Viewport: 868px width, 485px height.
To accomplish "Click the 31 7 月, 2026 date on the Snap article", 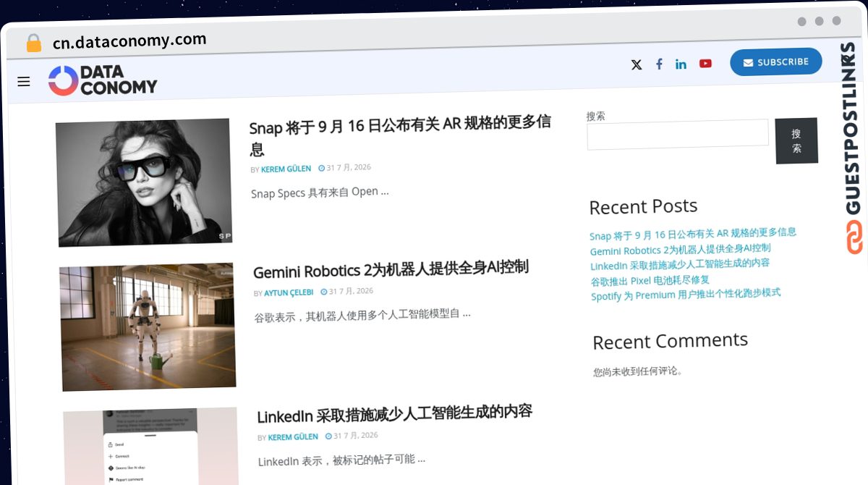I will (x=349, y=167).
